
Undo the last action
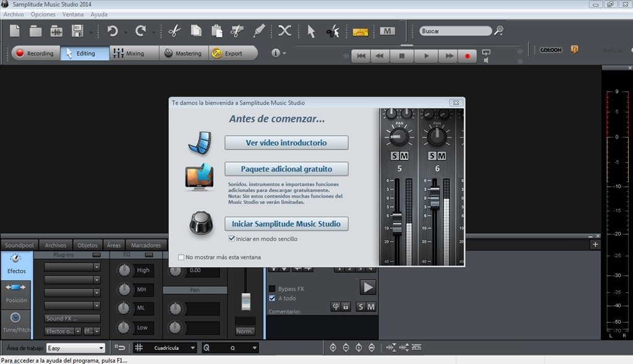coord(113,31)
